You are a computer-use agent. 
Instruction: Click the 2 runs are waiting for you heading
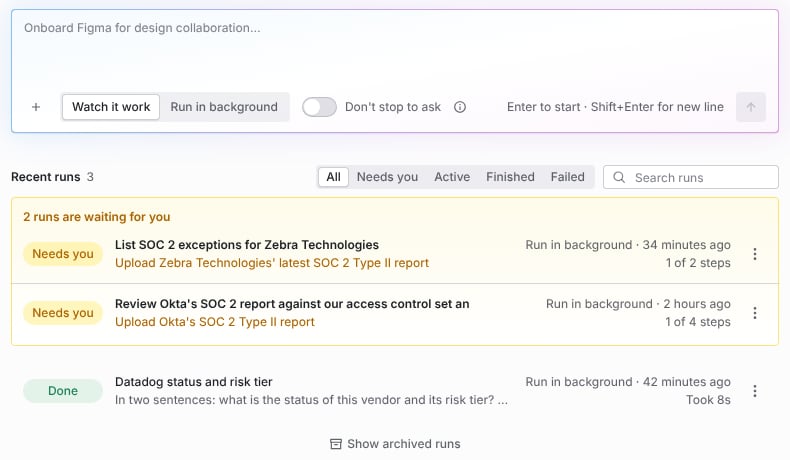(x=97, y=217)
